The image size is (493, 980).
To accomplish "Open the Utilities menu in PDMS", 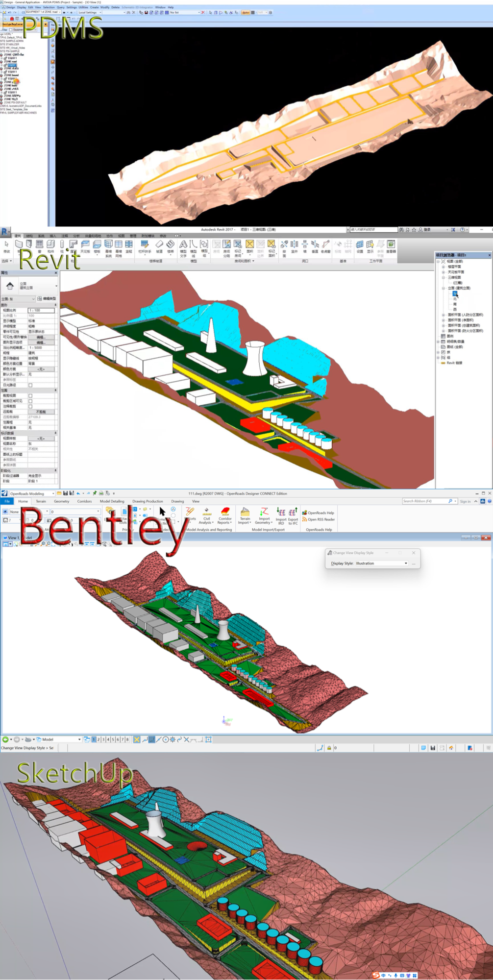I will pos(83,7).
